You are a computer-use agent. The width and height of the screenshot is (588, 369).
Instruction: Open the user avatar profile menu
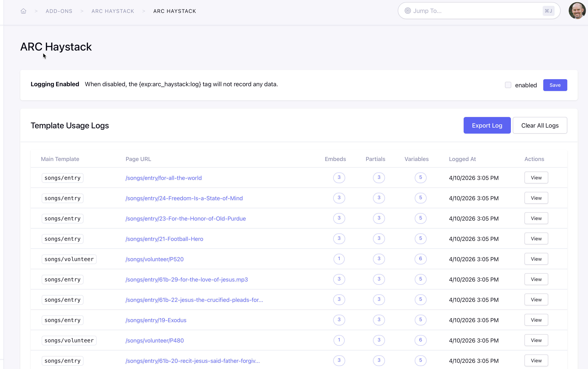pyautogui.click(x=577, y=11)
